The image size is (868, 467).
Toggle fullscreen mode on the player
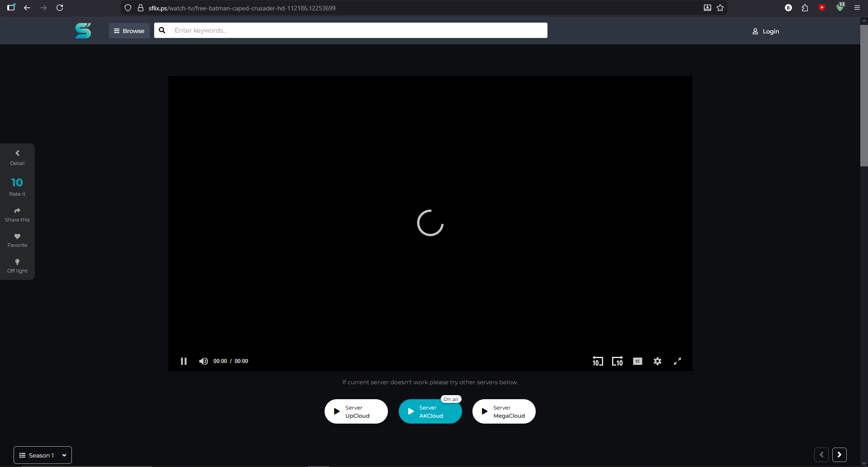(x=677, y=361)
